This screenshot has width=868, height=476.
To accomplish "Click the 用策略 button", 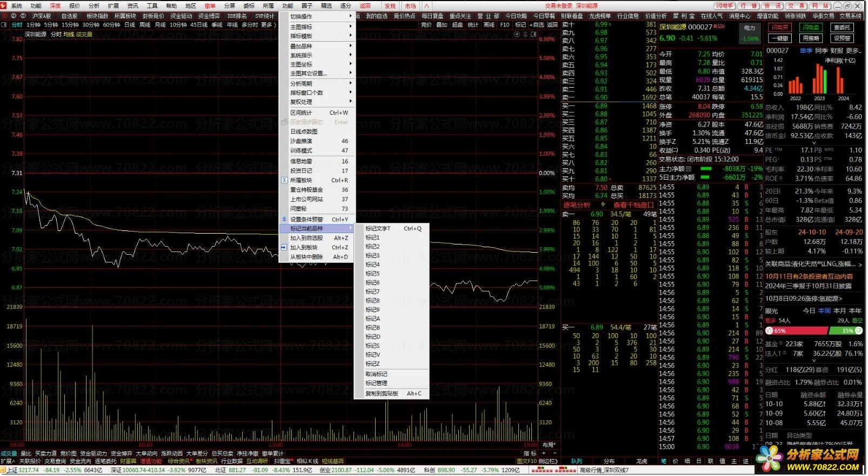I will (x=811, y=38).
